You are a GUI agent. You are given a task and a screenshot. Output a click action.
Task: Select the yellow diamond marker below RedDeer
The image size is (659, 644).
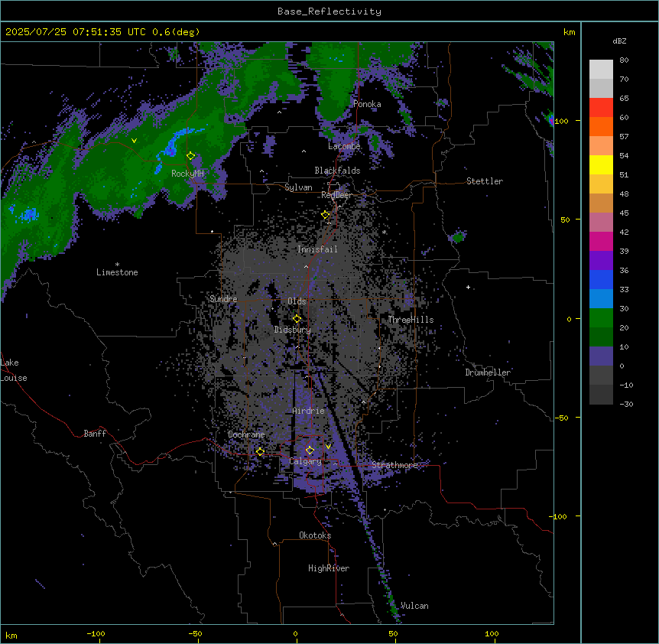[x=326, y=215]
